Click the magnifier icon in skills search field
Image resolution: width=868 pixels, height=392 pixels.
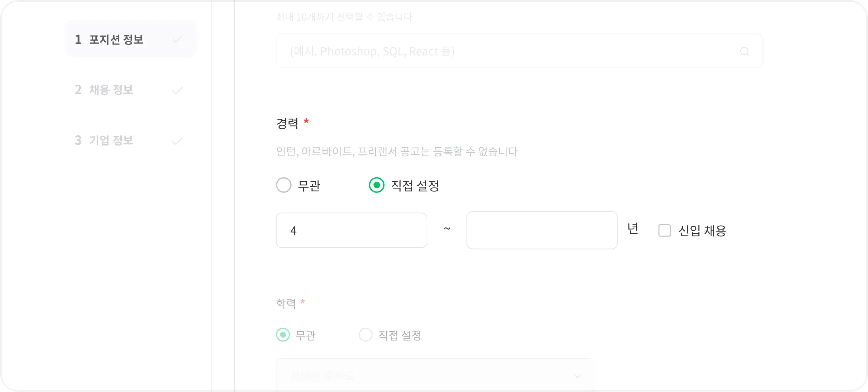744,51
